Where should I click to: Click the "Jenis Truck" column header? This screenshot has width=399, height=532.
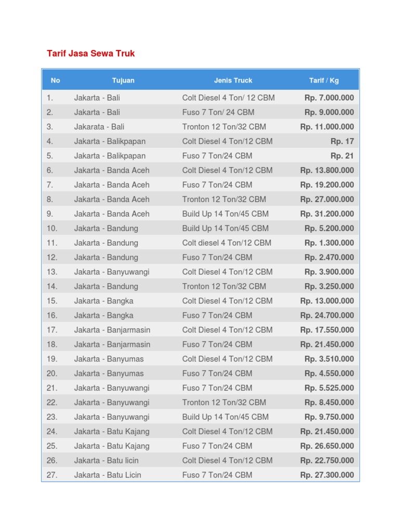point(233,81)
